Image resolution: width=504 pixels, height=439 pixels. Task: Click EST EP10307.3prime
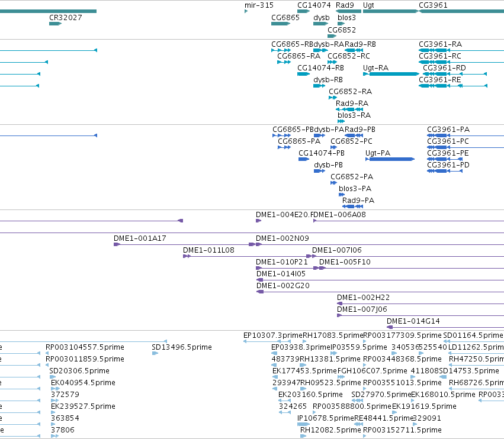[x=273, y=335]
